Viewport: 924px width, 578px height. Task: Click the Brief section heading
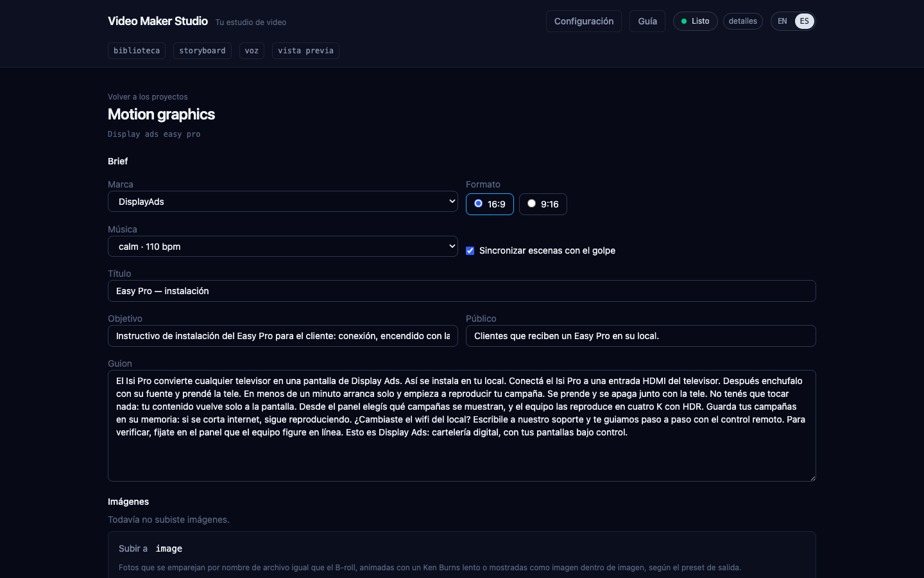click(118, 161)
